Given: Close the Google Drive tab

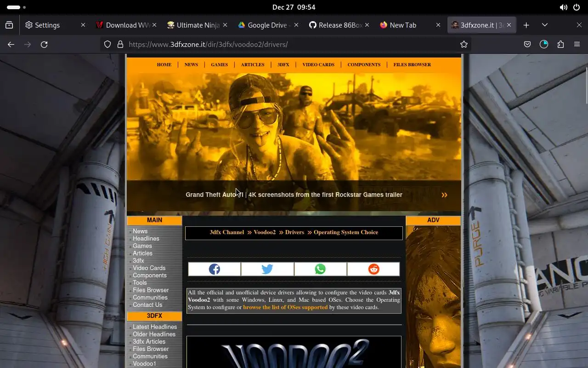Looking at the screenshot, I should (296, 25).
